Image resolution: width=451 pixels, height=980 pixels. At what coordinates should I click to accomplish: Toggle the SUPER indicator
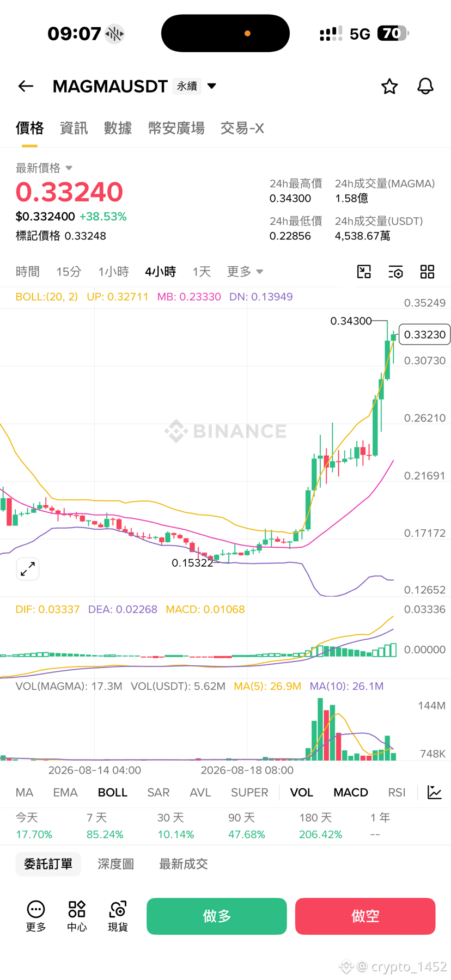[x=249, y=792]
